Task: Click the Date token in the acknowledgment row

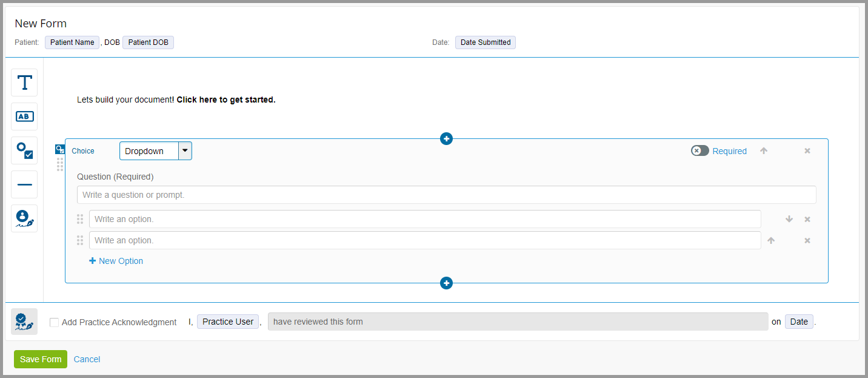Action: [x=799, y=321]
